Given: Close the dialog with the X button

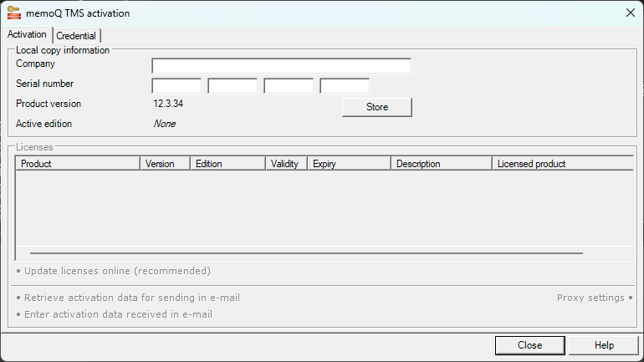Looking at the screenshot, I should (x=631, y=13).
